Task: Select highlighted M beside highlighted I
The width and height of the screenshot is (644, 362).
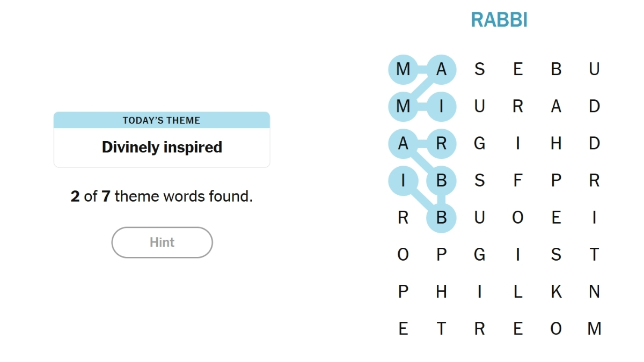Action: tap(403, 106)
